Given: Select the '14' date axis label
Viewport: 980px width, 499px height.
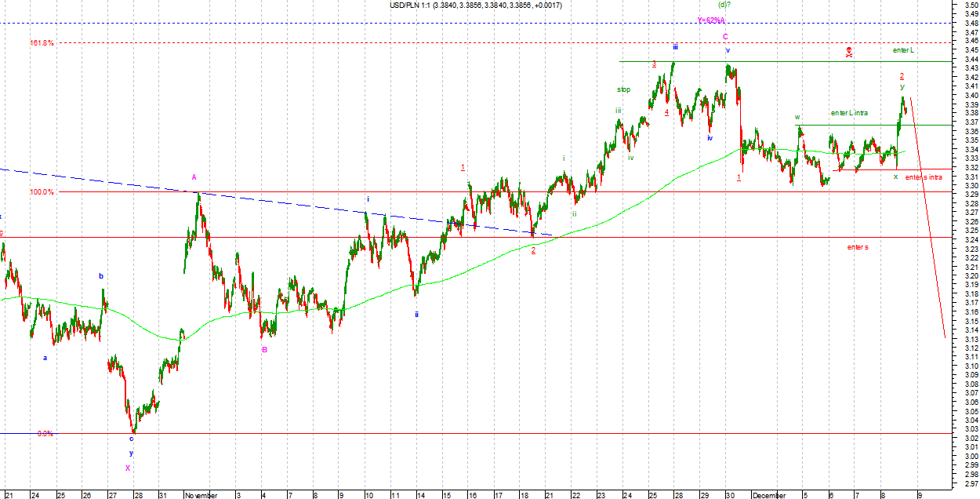Looking at the screenshot, I should click(x=419, y=495).
